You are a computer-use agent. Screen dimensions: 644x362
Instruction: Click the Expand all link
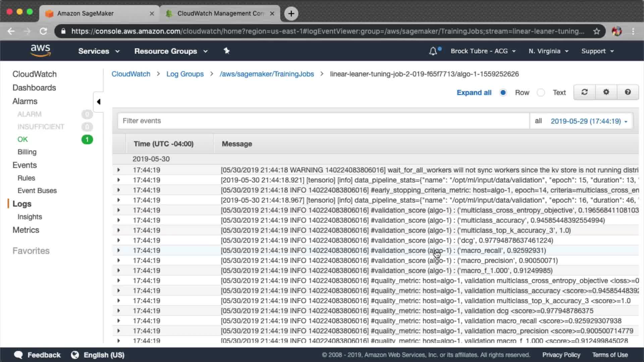(474, 93)
